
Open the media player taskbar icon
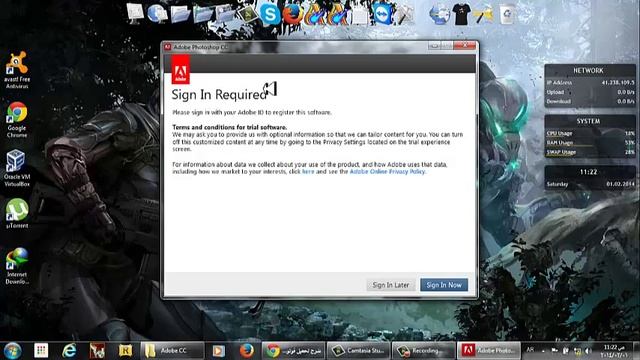click(x=218, y=351)
